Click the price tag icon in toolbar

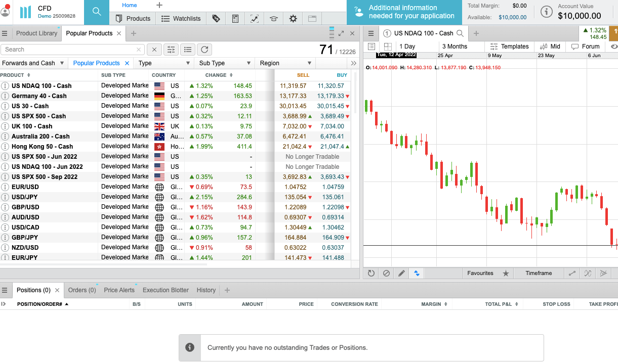pos(216,19)
